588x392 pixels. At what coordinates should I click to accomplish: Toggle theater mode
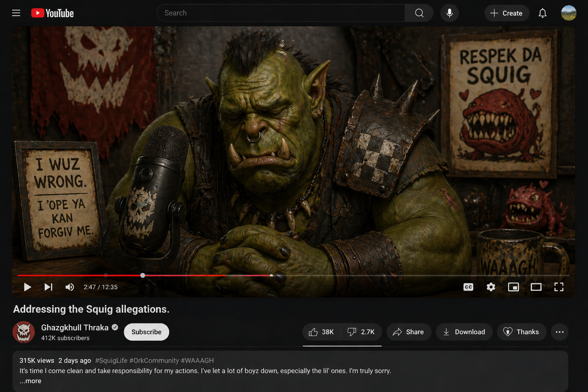[536, 287]
